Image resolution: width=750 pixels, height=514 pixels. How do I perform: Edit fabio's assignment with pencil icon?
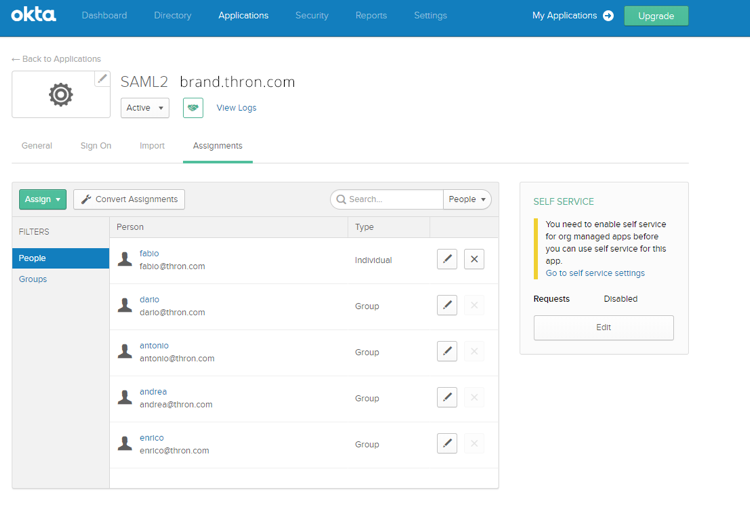pos(447,259)
